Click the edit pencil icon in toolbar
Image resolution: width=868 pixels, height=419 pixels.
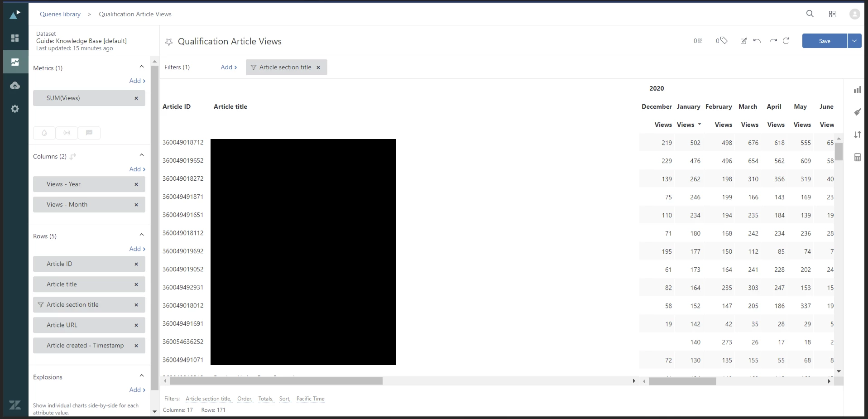[743, 41]
